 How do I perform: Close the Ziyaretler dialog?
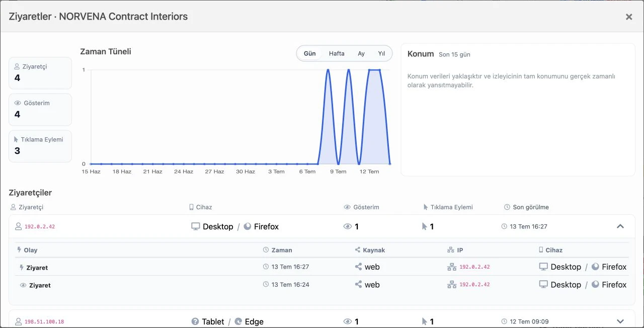pyautogui.click(x=629, y=17)
